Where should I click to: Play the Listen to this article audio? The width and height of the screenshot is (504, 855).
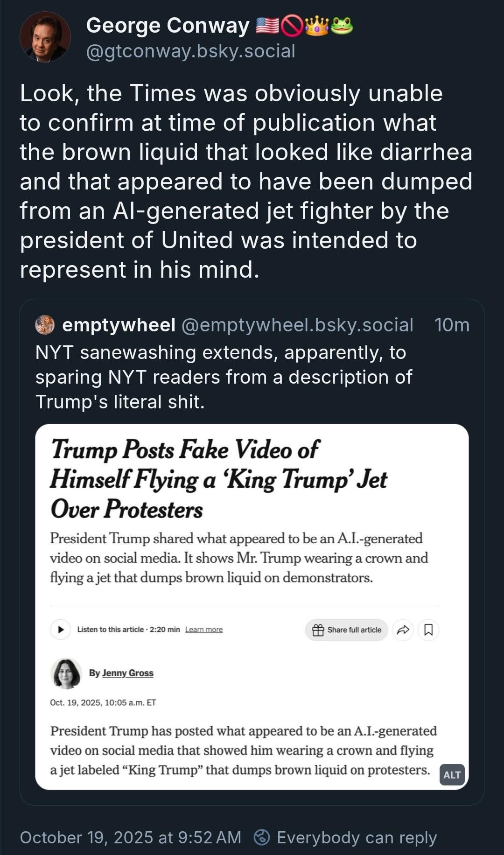point(61,630)
